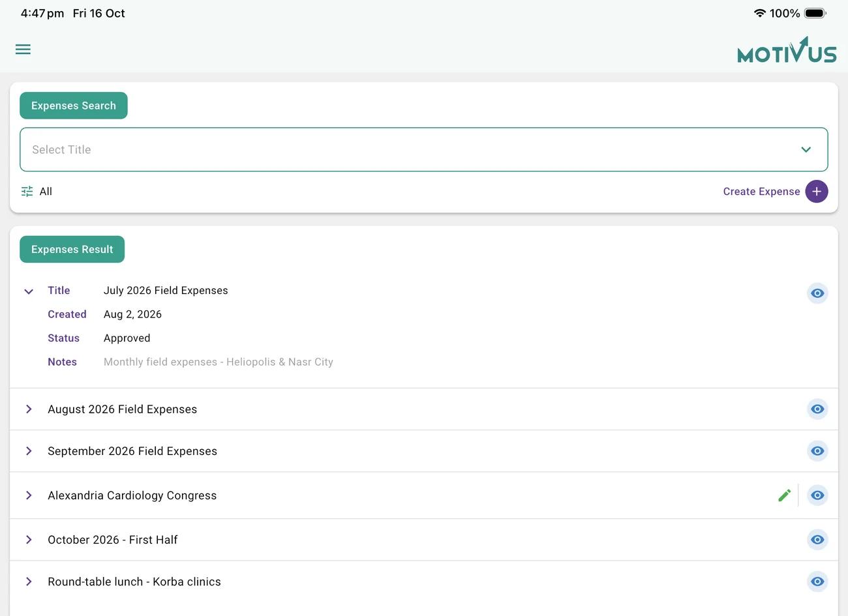Expand the September 2026 Field Expenses row
Screen dimensions: 848x616
pyautogui.click(x=29, y=451)
